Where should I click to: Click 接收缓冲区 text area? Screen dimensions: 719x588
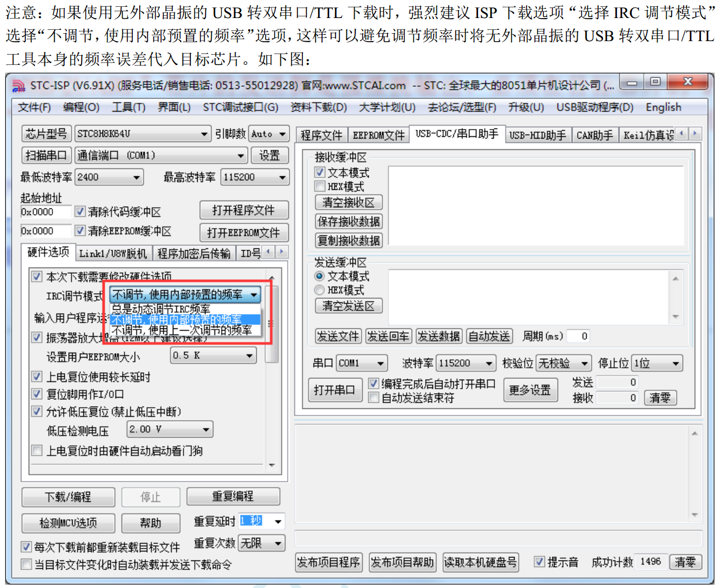click(x=536, y=205)
